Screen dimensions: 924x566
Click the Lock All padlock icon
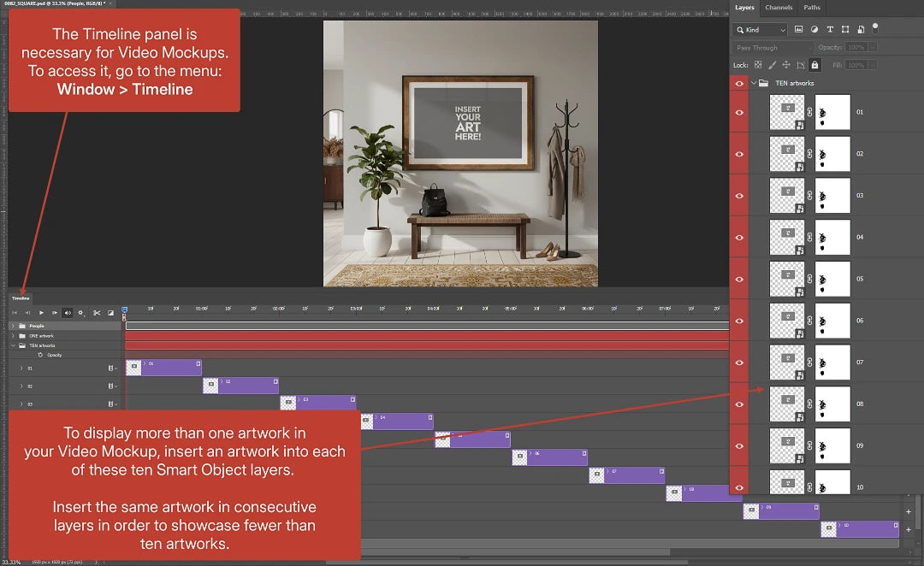[814, 65]
